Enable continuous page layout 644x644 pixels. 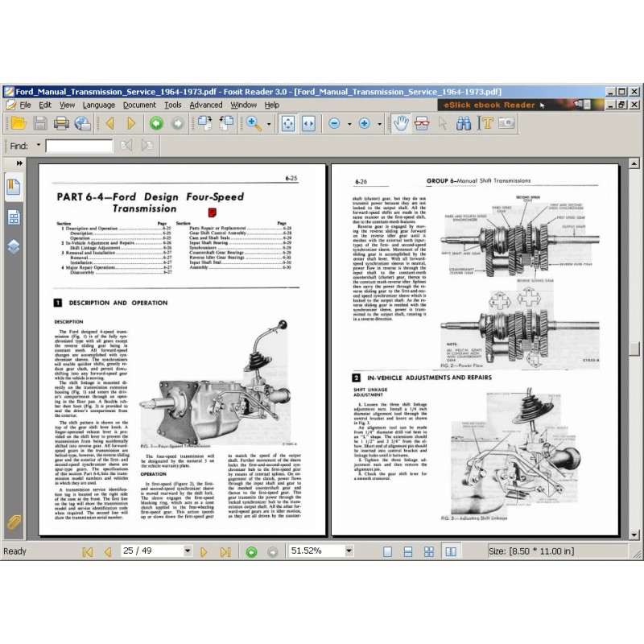[x=410, y=551]
